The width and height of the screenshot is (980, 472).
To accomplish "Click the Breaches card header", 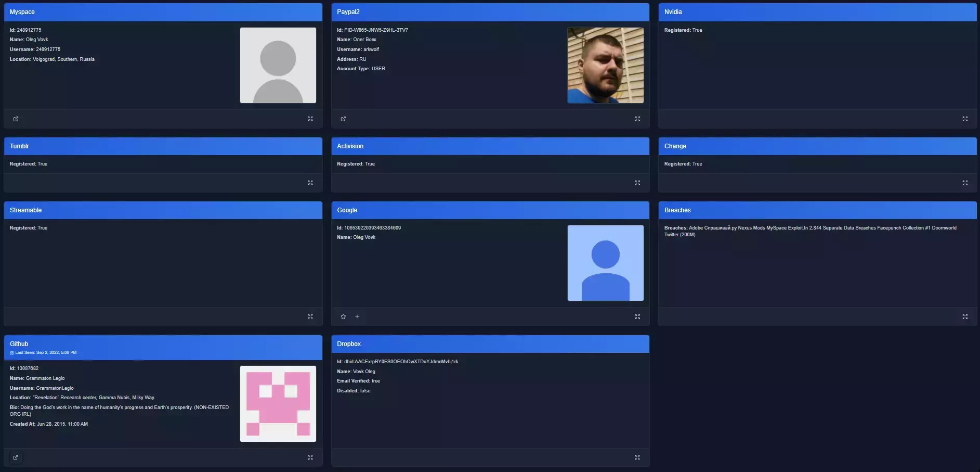I will point(818,210).
